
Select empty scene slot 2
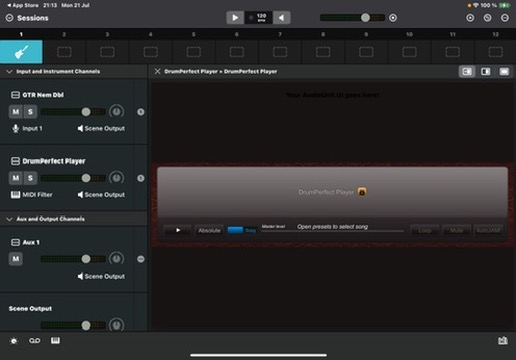coord(64,52)
